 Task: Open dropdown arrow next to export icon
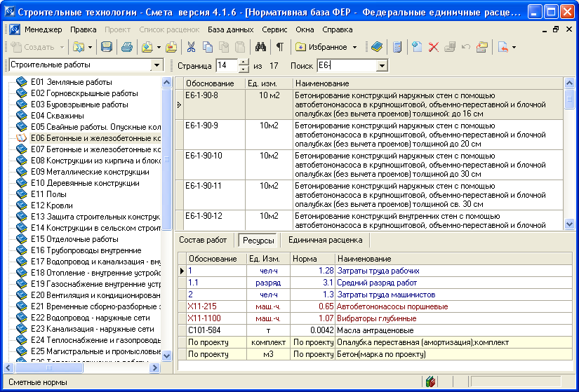click(514, 47)
